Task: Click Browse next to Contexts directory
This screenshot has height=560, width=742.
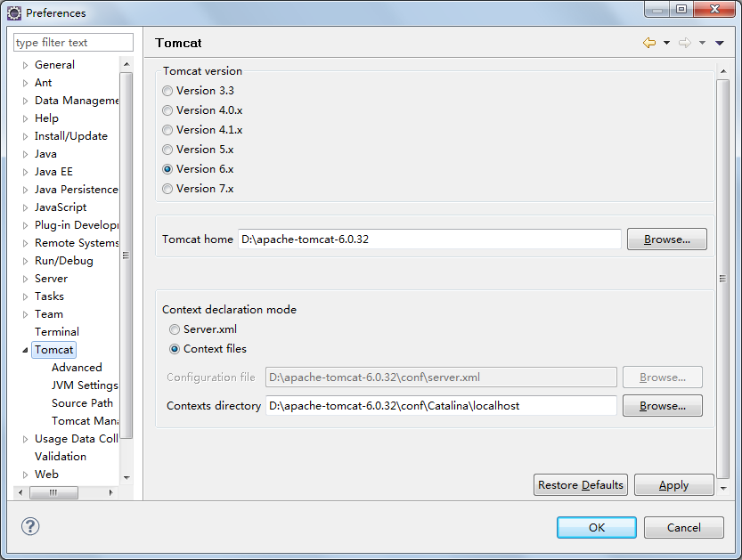Action: 663,406
